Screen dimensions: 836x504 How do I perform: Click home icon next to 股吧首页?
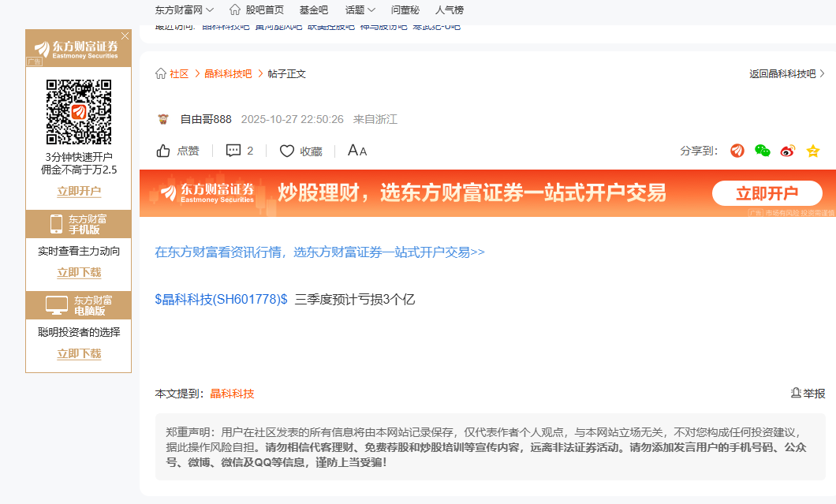pos(235,9)
